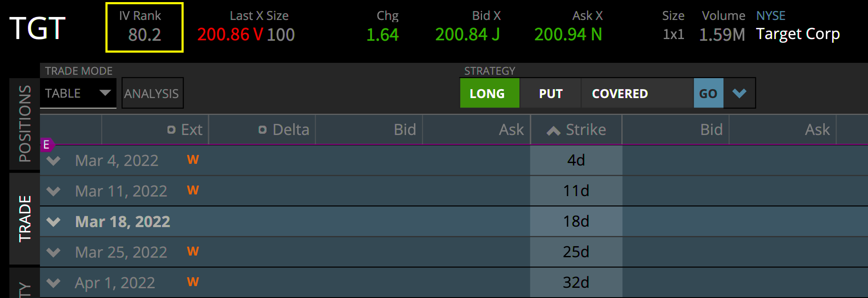This screenshot has height=298, width=868.
Task: Click the weekly W badge for Mar 11
Action: click(193, 190)
